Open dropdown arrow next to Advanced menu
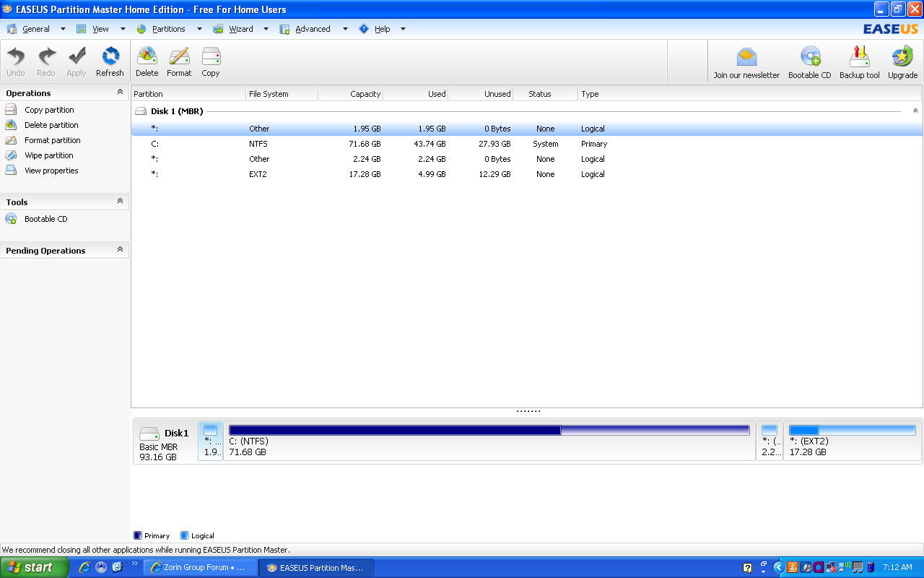 click(345, 29)
